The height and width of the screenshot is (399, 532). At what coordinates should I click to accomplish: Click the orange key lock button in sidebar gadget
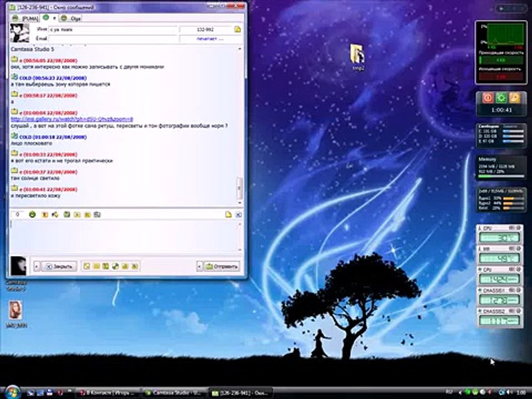pyautogui.click(x=514, y=98)
